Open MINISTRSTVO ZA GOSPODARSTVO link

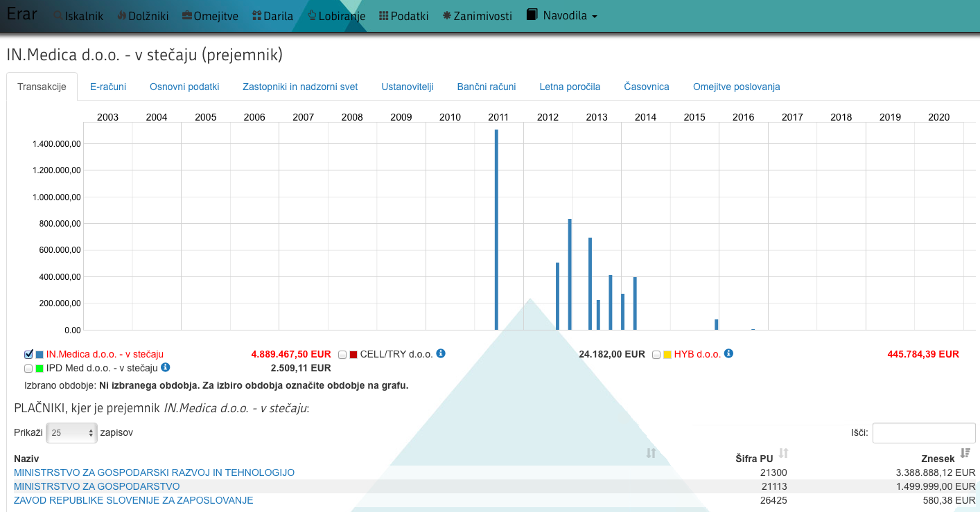pos(97,486)
